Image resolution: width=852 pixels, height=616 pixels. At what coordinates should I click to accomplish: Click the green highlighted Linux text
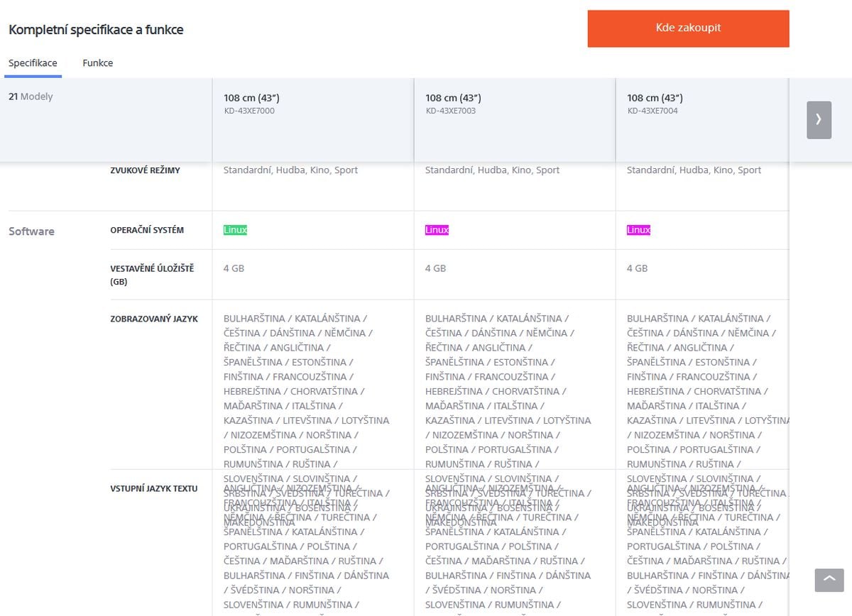235,230
